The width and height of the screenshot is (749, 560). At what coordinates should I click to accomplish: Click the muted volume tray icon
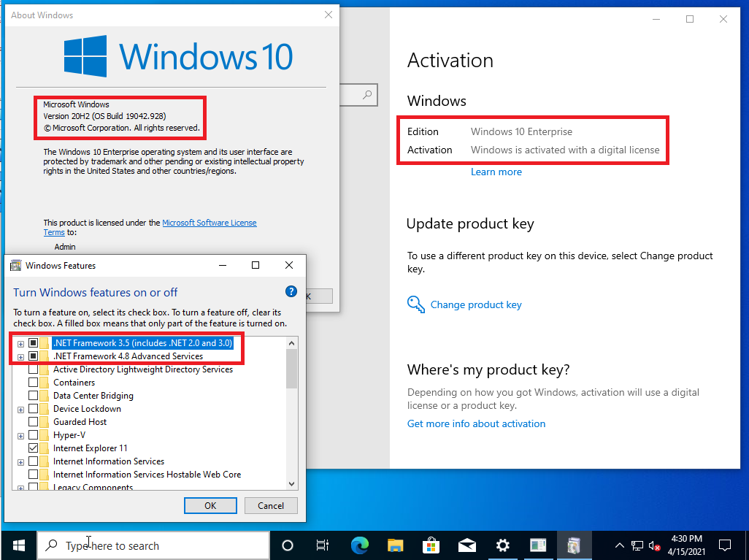click(x=655, y=545)
